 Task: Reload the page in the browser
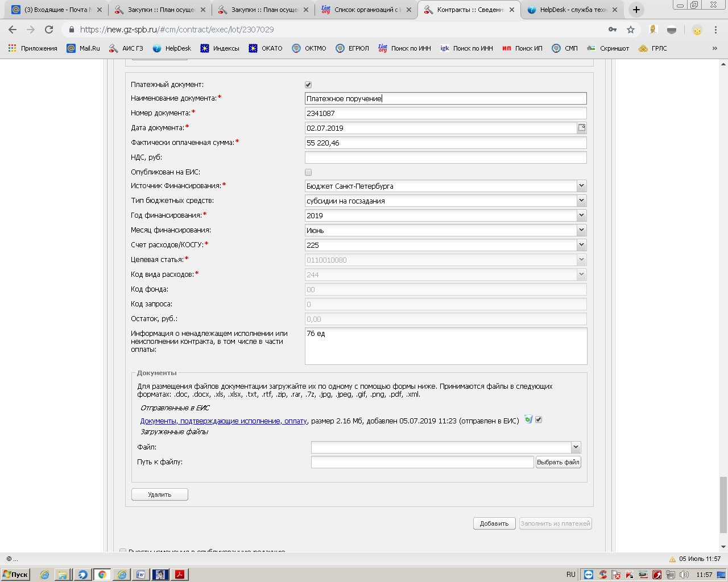49,30
